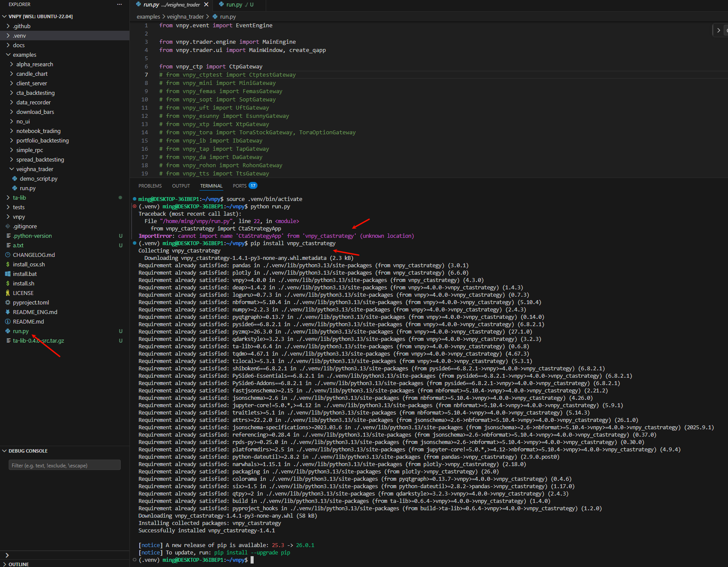Expand the .github folder

(x=21, y=26)
